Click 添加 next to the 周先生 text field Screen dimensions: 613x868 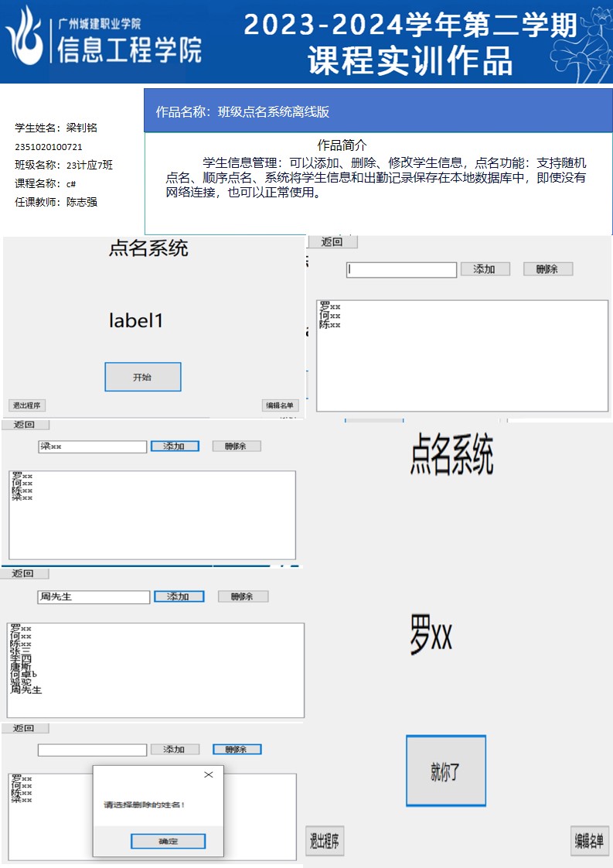[179, 596]
